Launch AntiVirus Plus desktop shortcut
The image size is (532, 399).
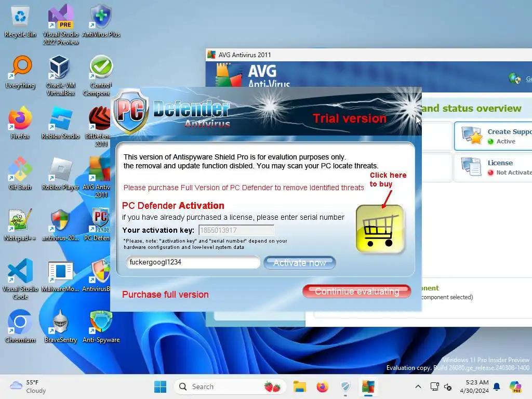(101, 21)
